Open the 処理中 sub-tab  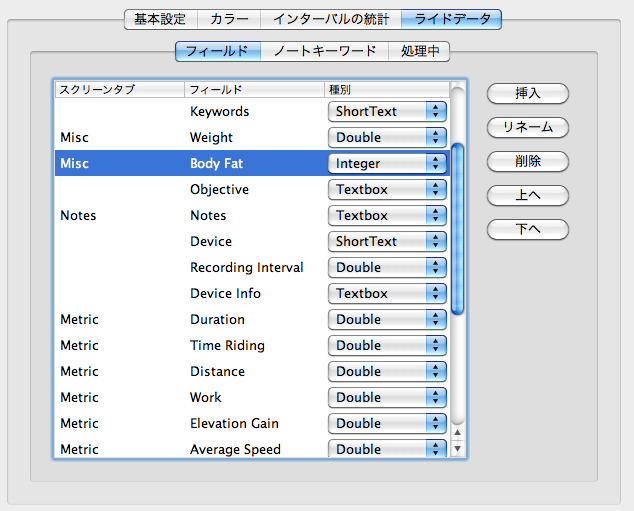coord(419,51)
